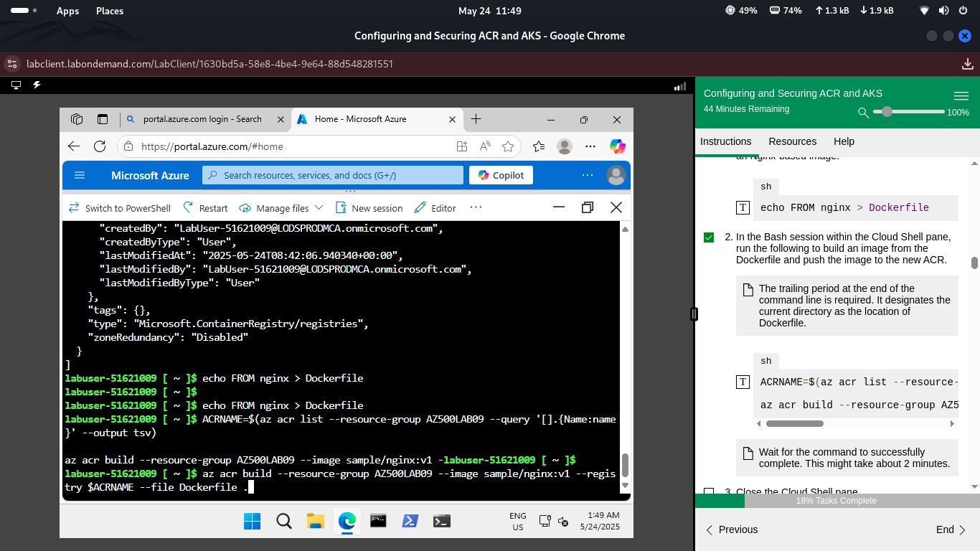This screenshot has width=980, height=551.
Task: Launch PowerShell from the Windows taskbar
Action: click(x=410, y=521)
